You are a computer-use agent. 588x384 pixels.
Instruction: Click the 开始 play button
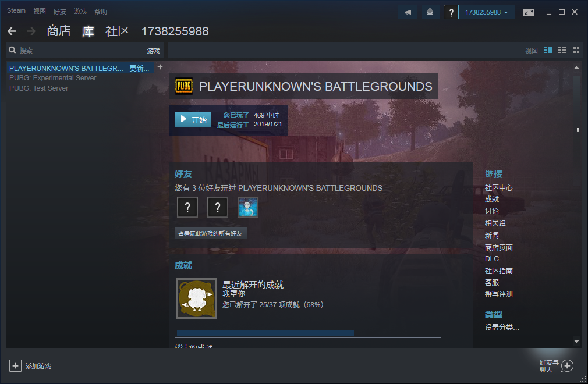[x=193, y=119]
